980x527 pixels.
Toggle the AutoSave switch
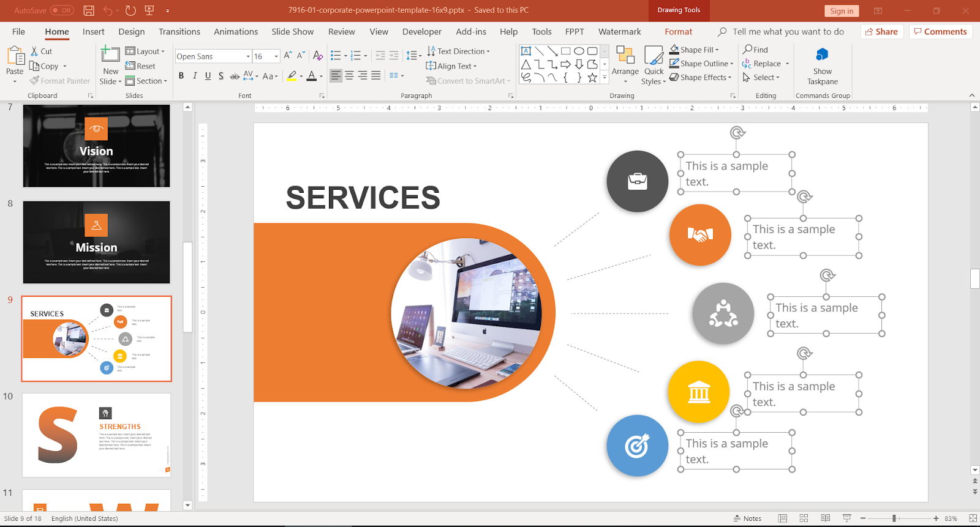click(62, 10)
